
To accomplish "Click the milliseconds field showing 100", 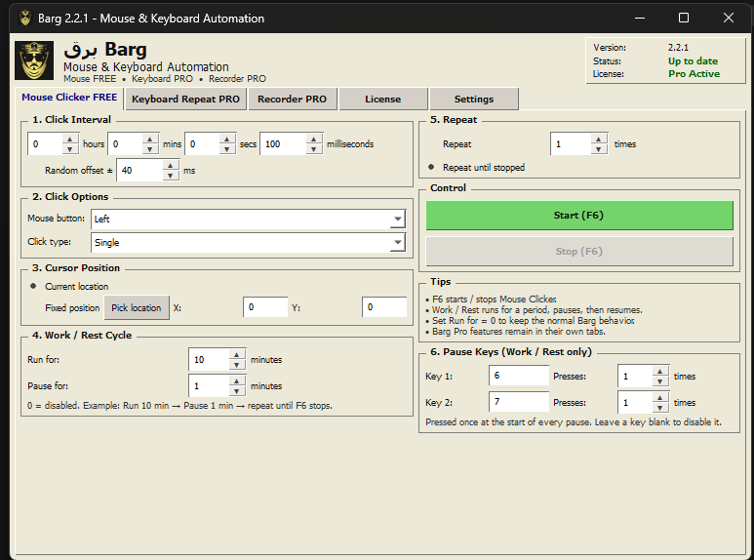I will coord(283,144).
